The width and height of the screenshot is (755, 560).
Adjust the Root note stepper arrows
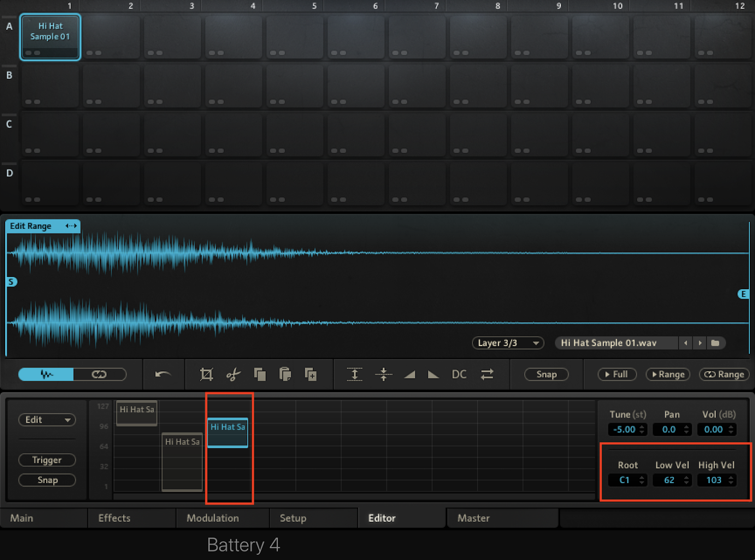tap(642, 480)
